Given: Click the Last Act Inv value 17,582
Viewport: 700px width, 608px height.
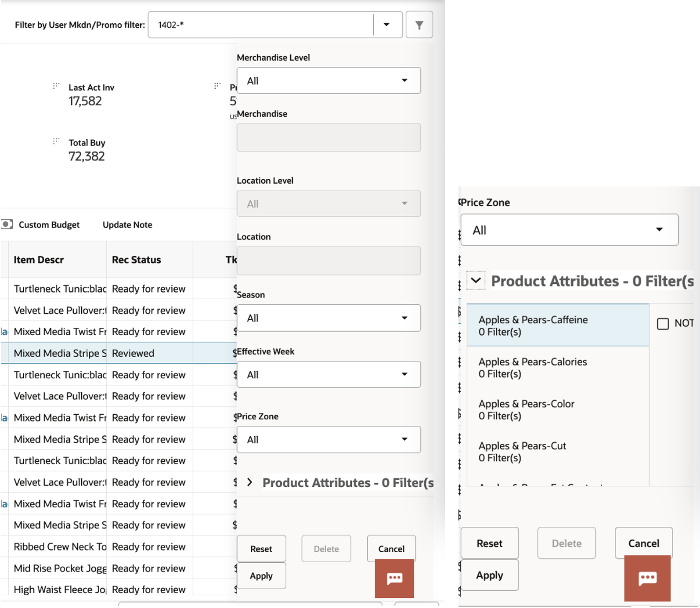Looking at the screenshot, I should pyautogui.click(x=85, y=101).
